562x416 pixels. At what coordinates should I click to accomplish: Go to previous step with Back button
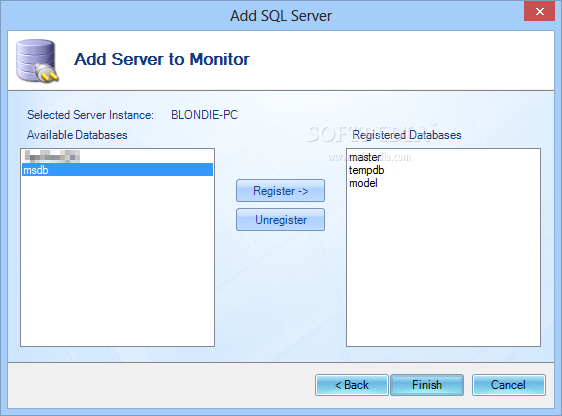[x=352, y=385]
